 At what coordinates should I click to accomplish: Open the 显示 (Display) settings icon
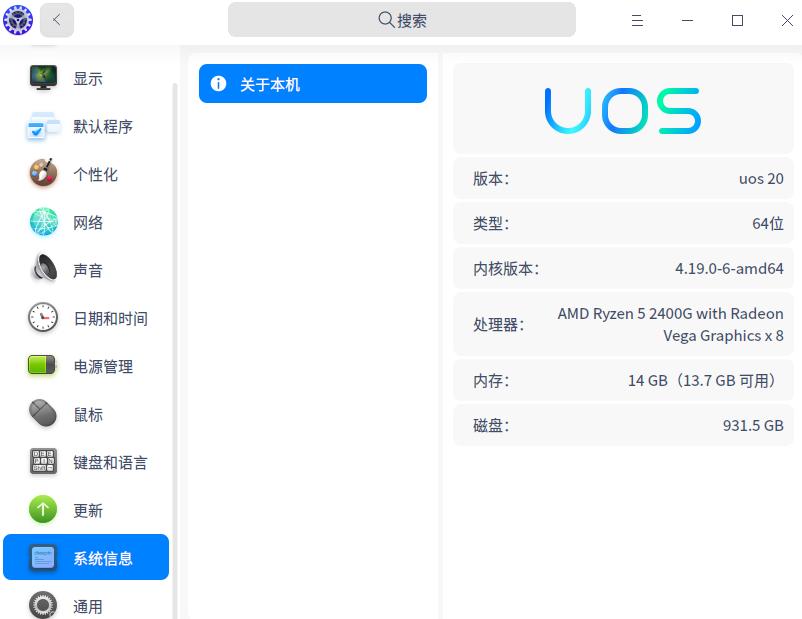tap(43, 78)
